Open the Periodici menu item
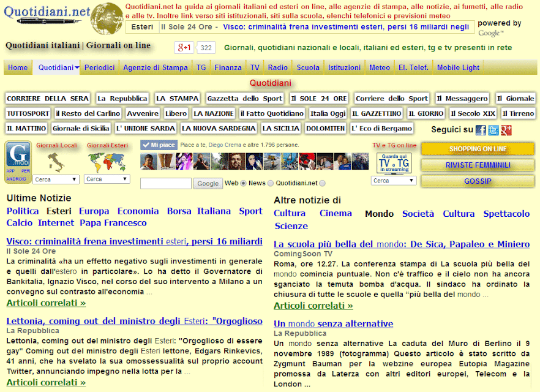This screenshot has height=392, width=540. (99, 67)
